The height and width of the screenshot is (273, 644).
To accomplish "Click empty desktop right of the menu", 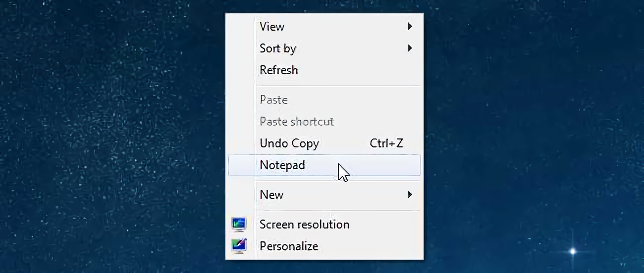I will coord(520,124).
